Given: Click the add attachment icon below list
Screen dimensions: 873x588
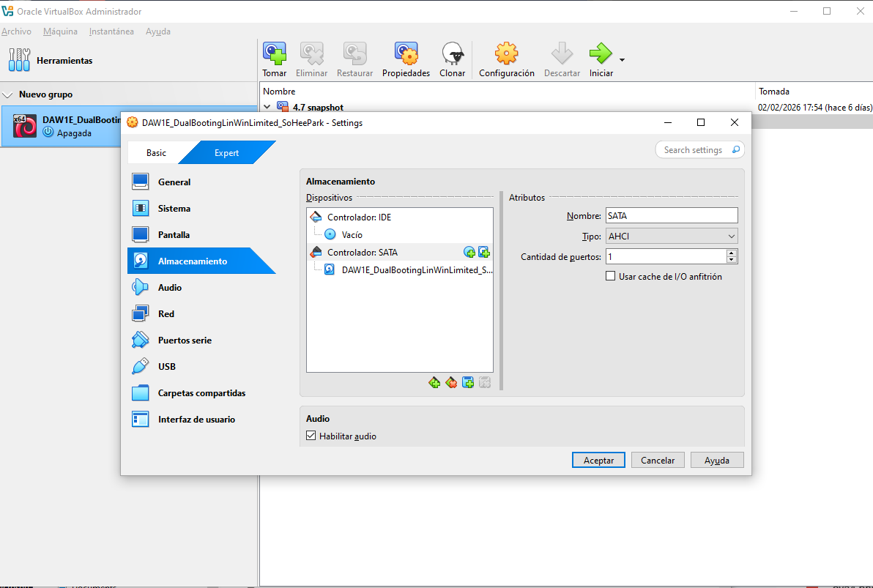Looking at the screenshot, I should tap(468, 382).
